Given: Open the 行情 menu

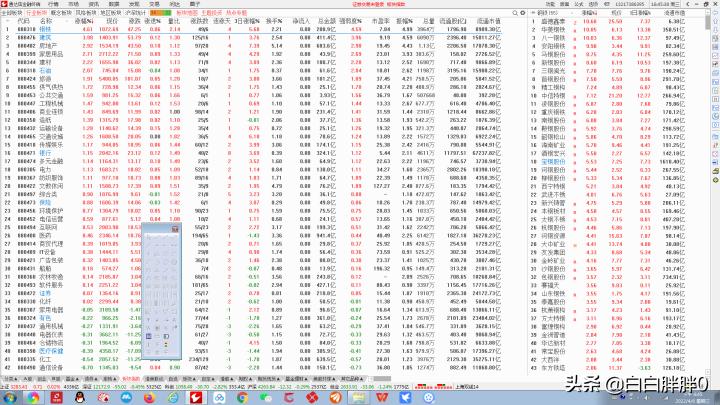Looking at the screenshot, I should [x=53, y=4].
